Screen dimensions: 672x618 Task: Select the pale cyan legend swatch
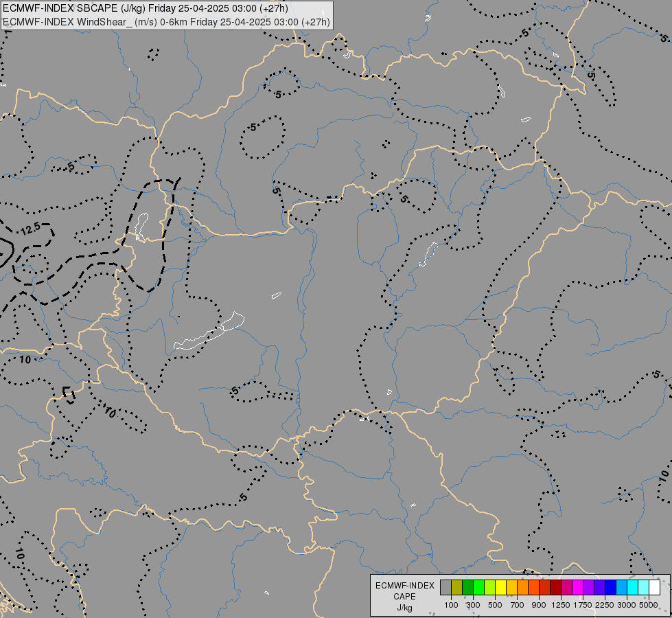tap(644, 588)
